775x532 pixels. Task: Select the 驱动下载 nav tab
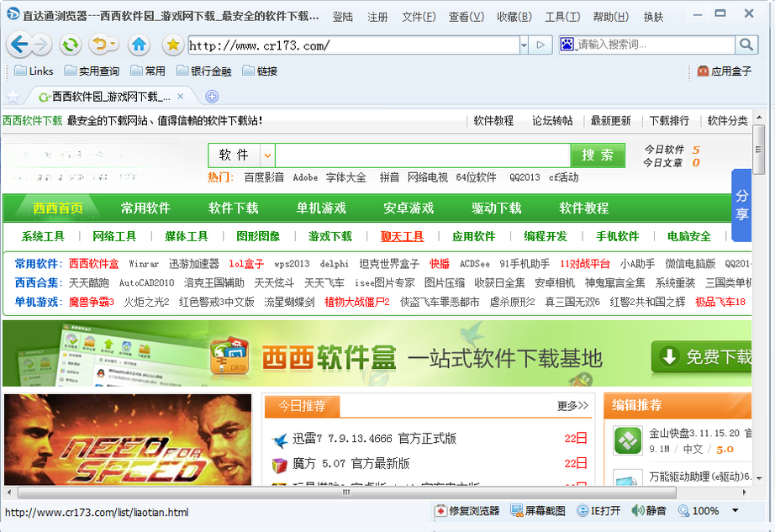click(x=496, y=208)
